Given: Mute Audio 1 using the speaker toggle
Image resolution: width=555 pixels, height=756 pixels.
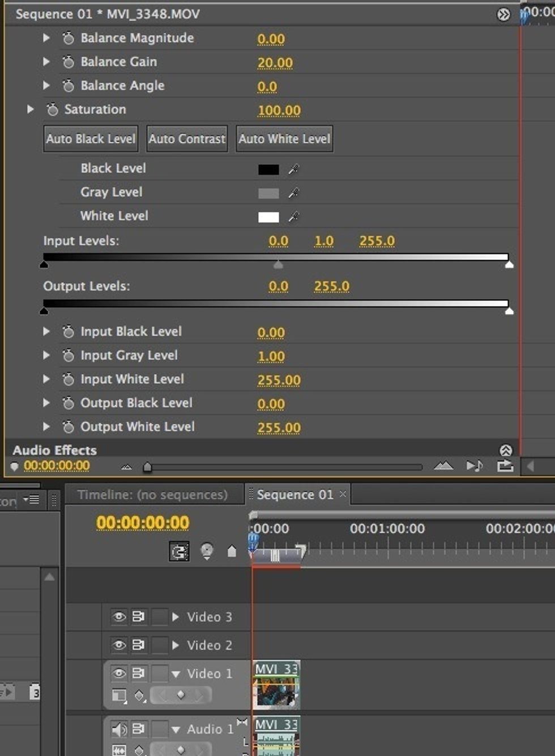Looking at the screenshot, I should tap(118, 729).
